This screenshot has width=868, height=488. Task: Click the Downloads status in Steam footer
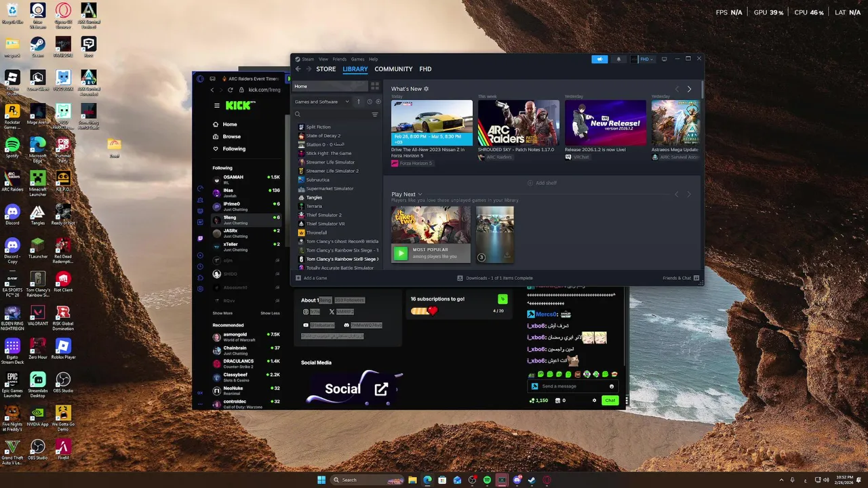coord(495,278)
